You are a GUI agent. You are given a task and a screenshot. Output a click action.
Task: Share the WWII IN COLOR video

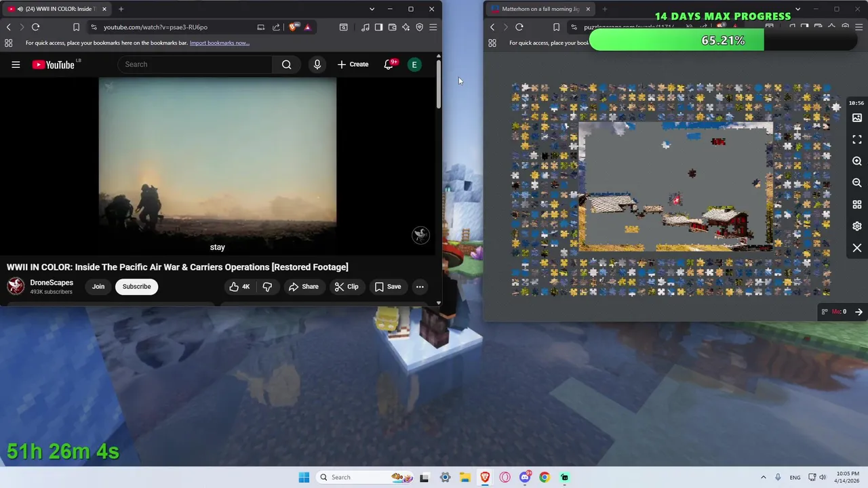point(303,287)
